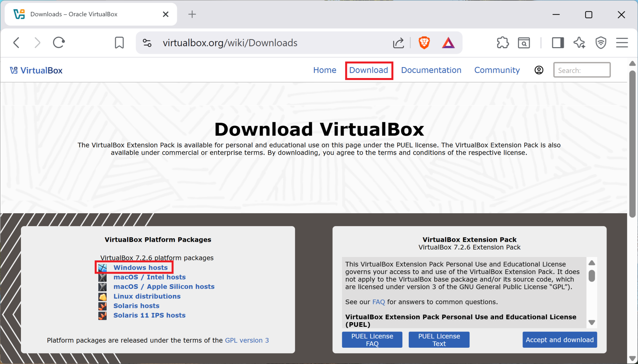The width and height of the screenshot is (638, 364).
Task: Open the account login icon on VirtualBox navbar
Action: pos(539,70)
